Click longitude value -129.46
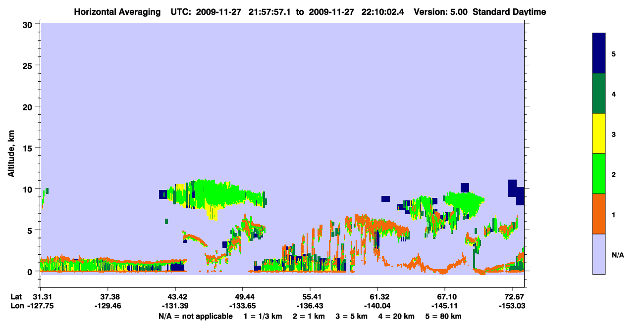The height and width of the screenshot is (330, 644). 108,306
